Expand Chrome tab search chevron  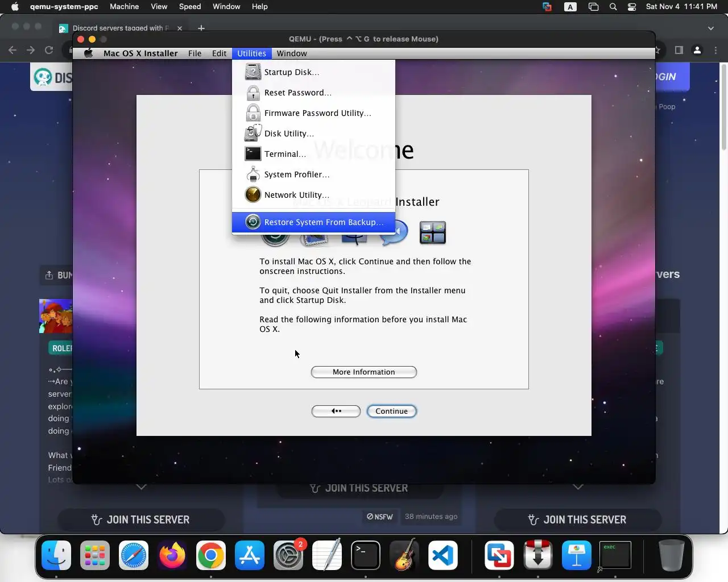click(710, 28)
